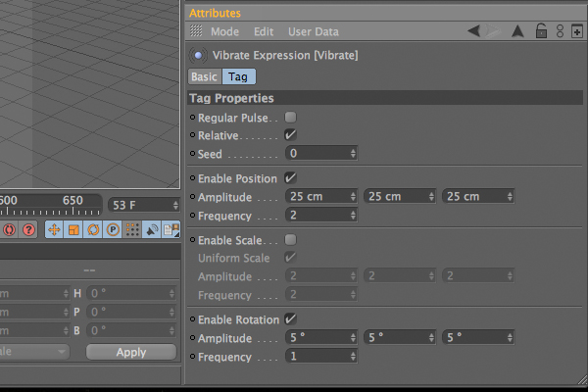This screenshot has width=588, height=392.
Task: Uncheck the Relative checkbox
Action: point(290,135)
